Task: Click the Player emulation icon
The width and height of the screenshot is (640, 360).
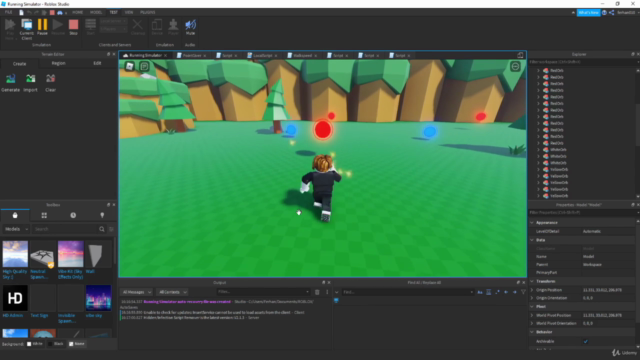Action: click(173, 27)
